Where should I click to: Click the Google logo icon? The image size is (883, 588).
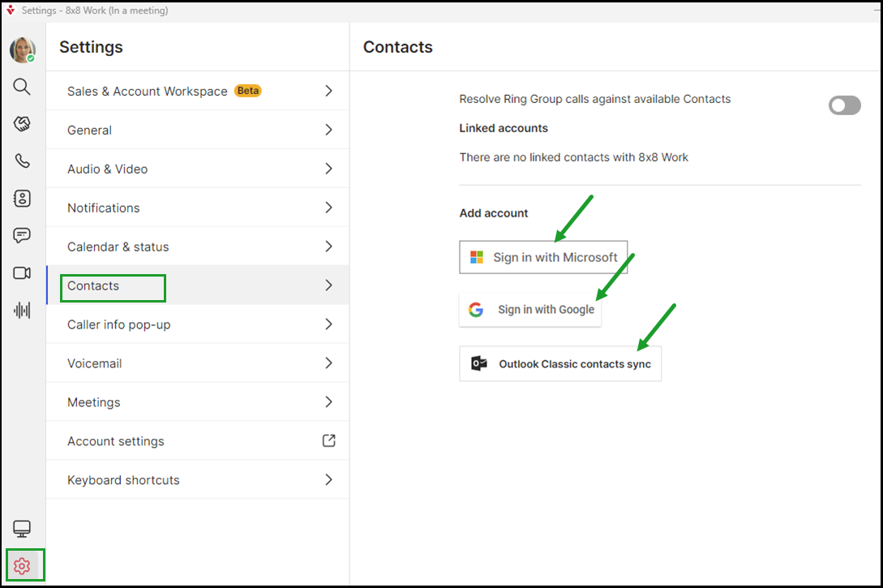pyautogui.click(x=476, y=309)
